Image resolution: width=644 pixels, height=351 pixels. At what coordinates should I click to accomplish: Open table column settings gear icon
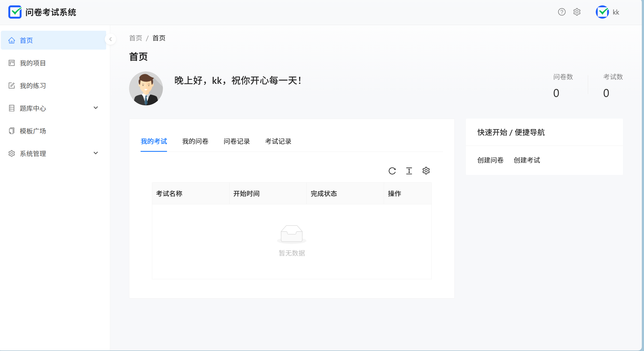(426, 171)
